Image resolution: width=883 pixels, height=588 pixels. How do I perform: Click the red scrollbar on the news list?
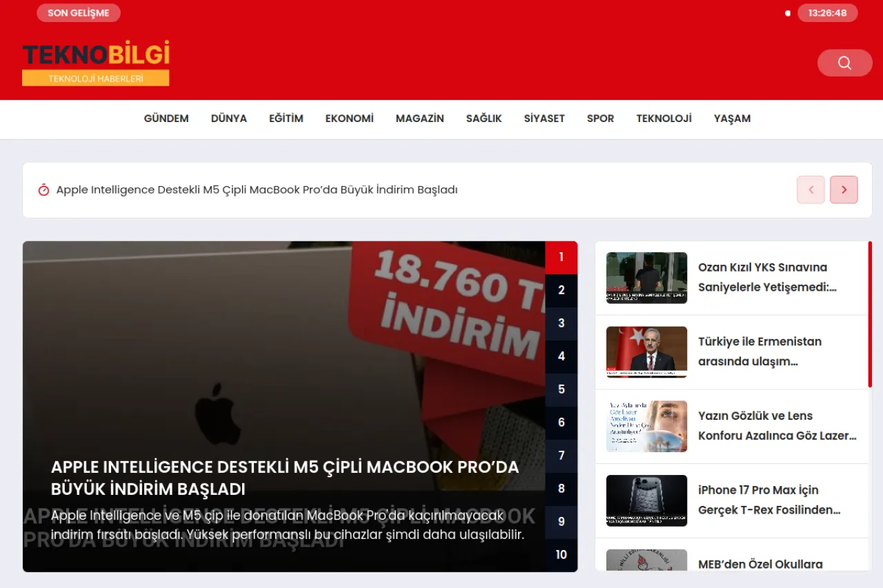tap(870, 314)
